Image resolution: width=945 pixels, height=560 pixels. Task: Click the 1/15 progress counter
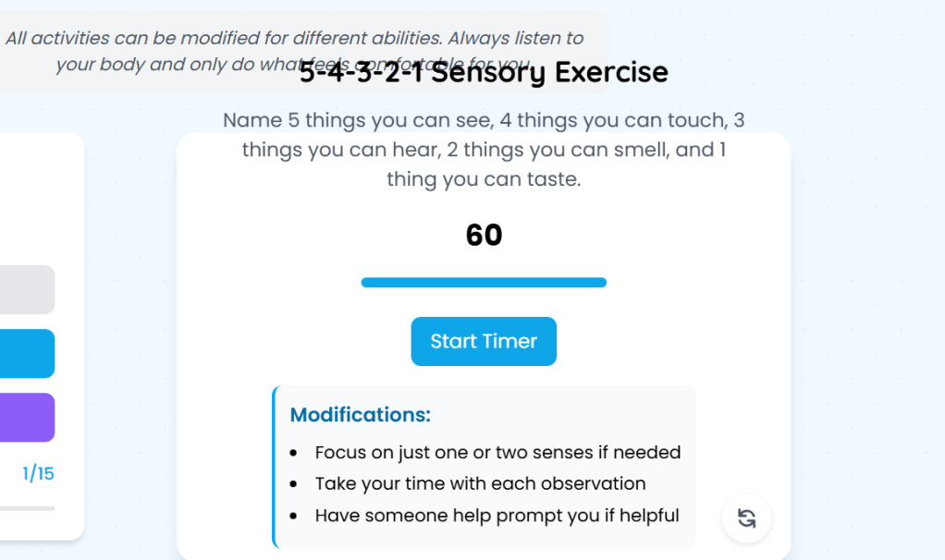[x=38, y=474]
